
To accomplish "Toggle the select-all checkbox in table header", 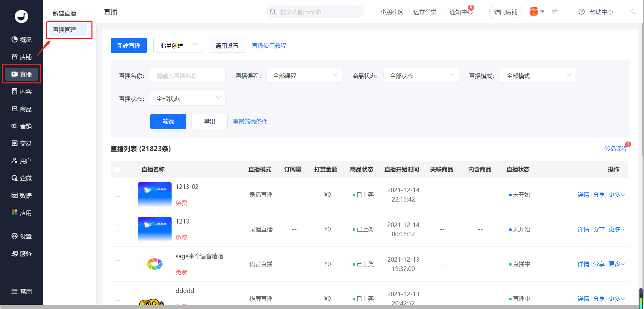I will tap(118, 169).
